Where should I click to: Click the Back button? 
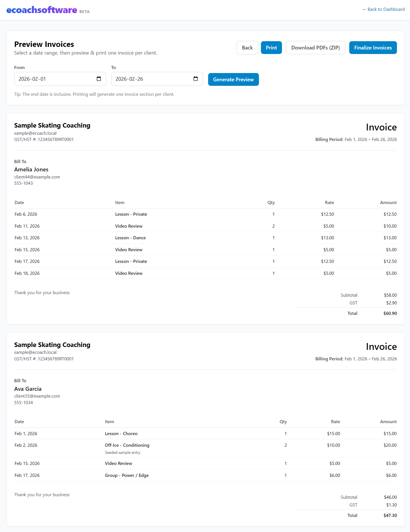[247, 48]
